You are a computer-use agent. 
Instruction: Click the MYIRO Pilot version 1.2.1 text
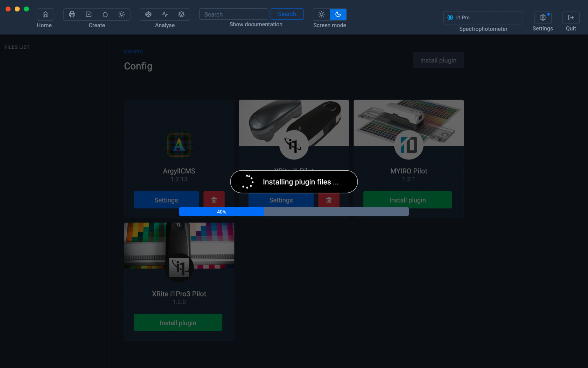pos(409,179)
